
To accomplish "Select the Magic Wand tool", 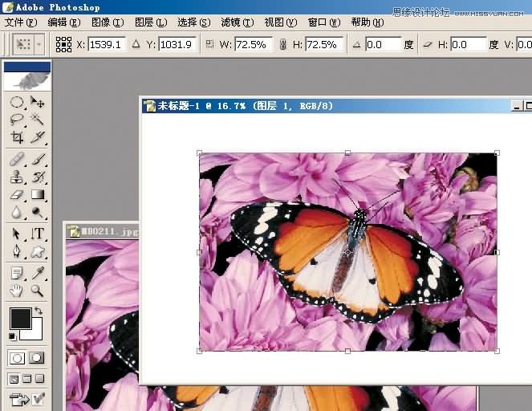I will (37, 119).
